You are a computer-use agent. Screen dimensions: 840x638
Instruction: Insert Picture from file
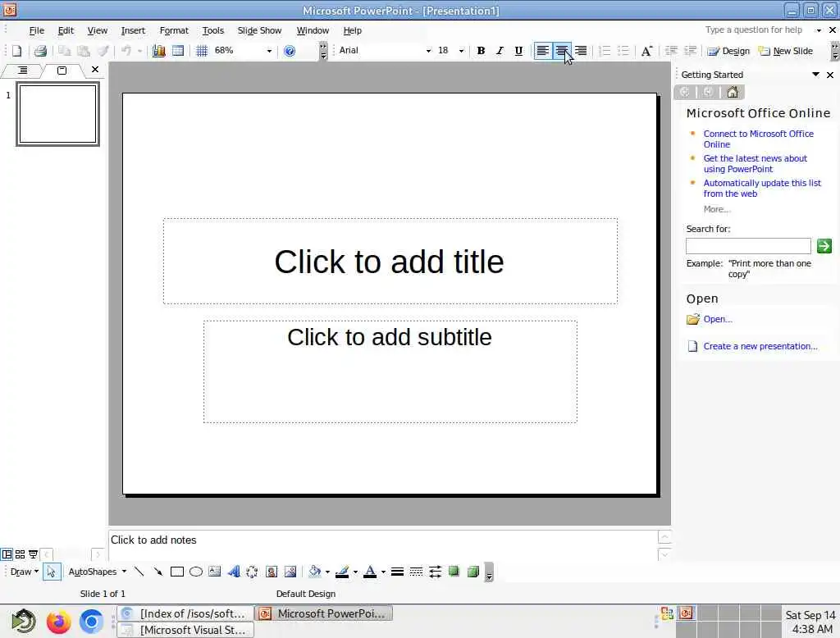(x=290, y=572)
